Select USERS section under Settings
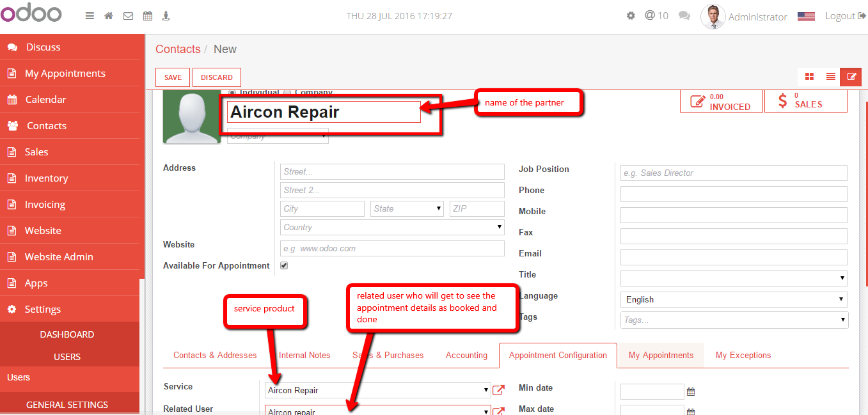 point(67,357)
